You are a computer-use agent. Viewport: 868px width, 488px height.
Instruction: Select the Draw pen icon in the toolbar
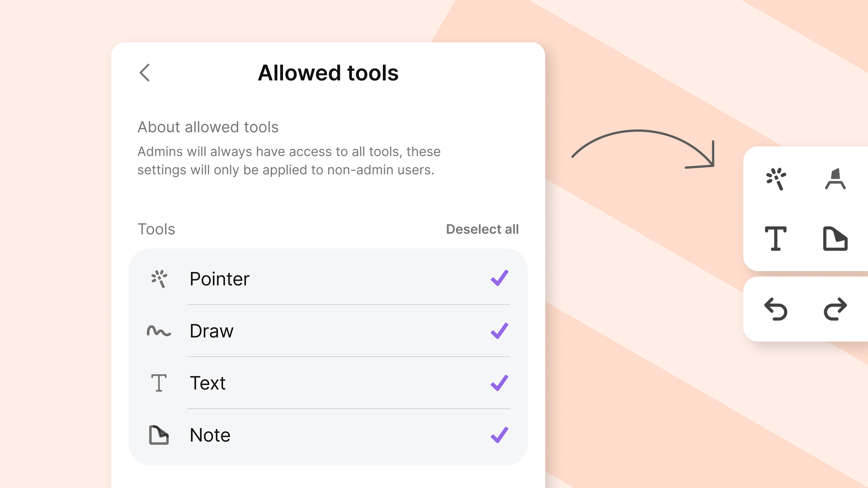pos(835,180)
